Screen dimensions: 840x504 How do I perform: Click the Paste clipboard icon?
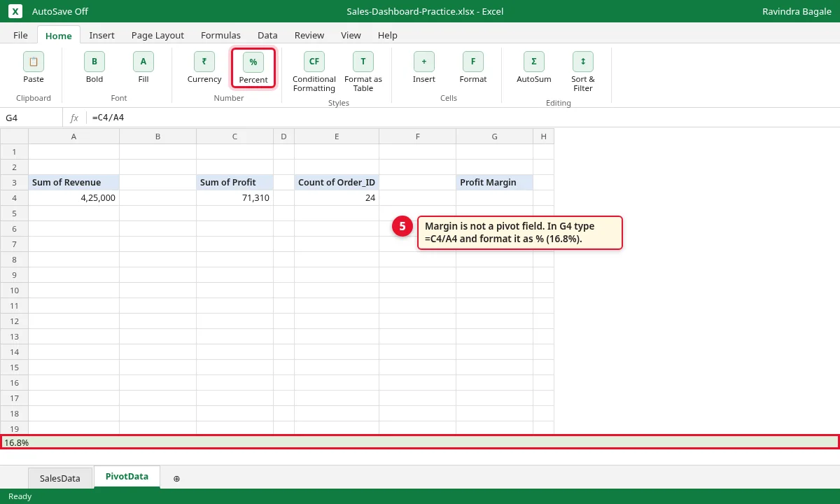coord(34,62)
